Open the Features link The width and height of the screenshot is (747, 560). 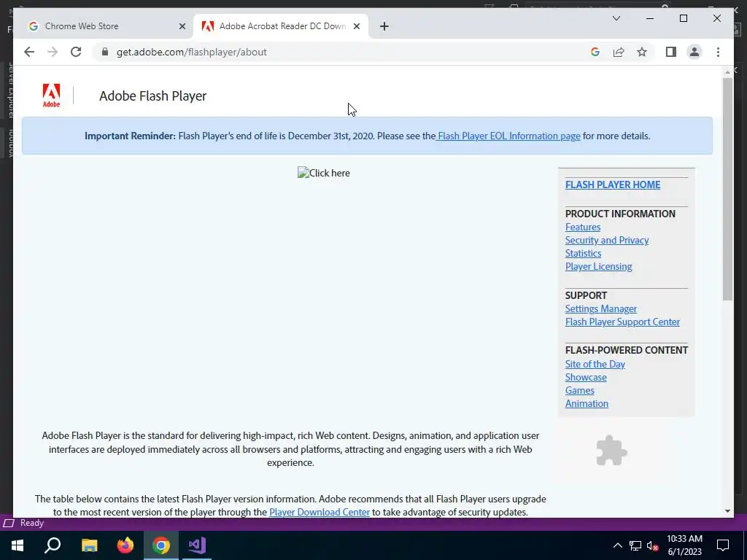583,227
